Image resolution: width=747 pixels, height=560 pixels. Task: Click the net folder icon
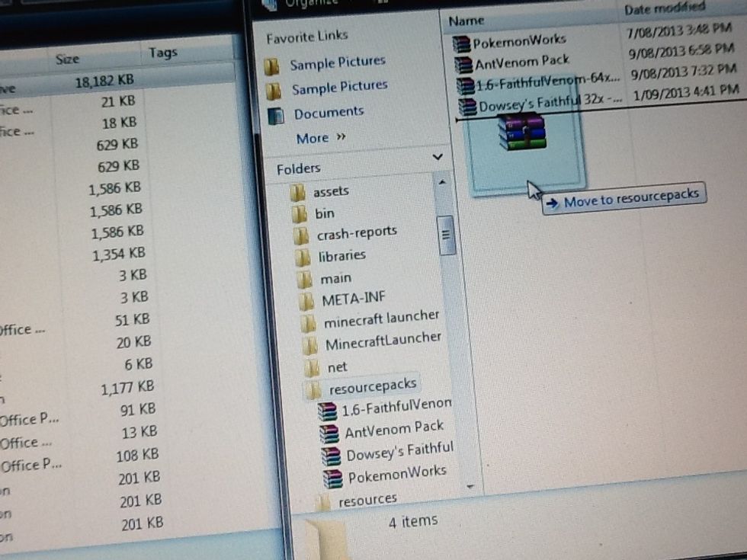point(312,368)
